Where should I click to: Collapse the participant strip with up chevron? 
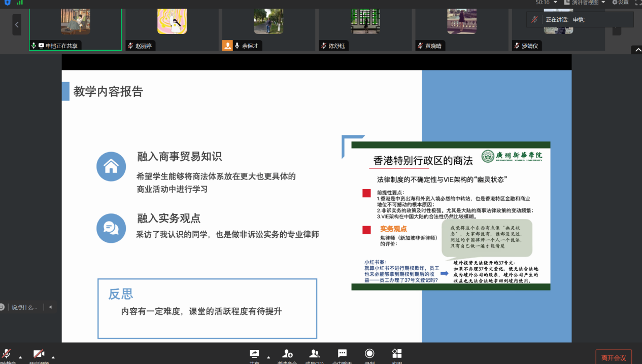coord(636,50)
